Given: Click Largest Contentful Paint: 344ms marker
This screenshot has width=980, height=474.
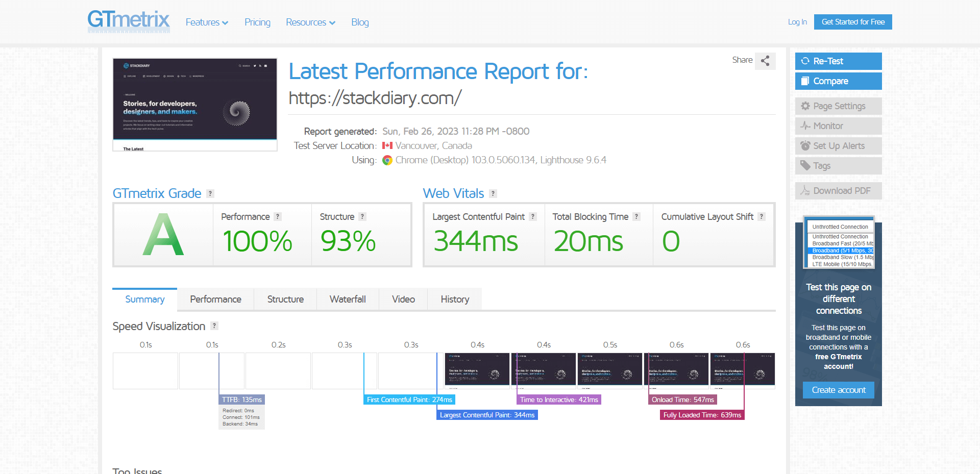Looking at the screenshot, I should [x=487, y=415].
